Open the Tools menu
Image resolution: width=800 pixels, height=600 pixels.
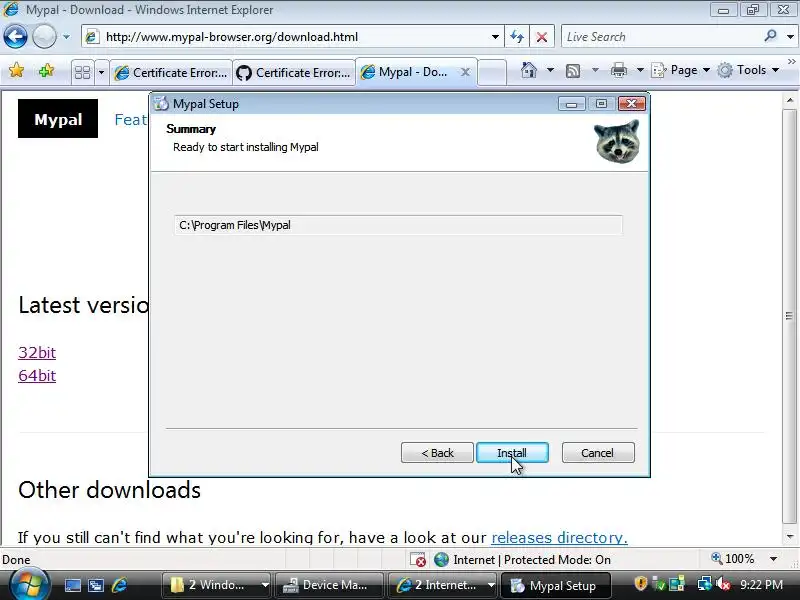[748, 70]
